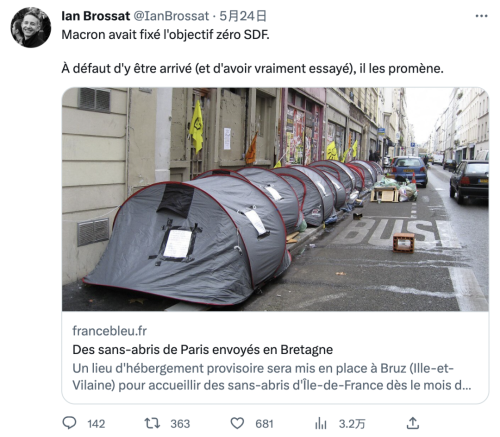Click the 363 retweets count

pyautogui.click(x=180, y=424)
